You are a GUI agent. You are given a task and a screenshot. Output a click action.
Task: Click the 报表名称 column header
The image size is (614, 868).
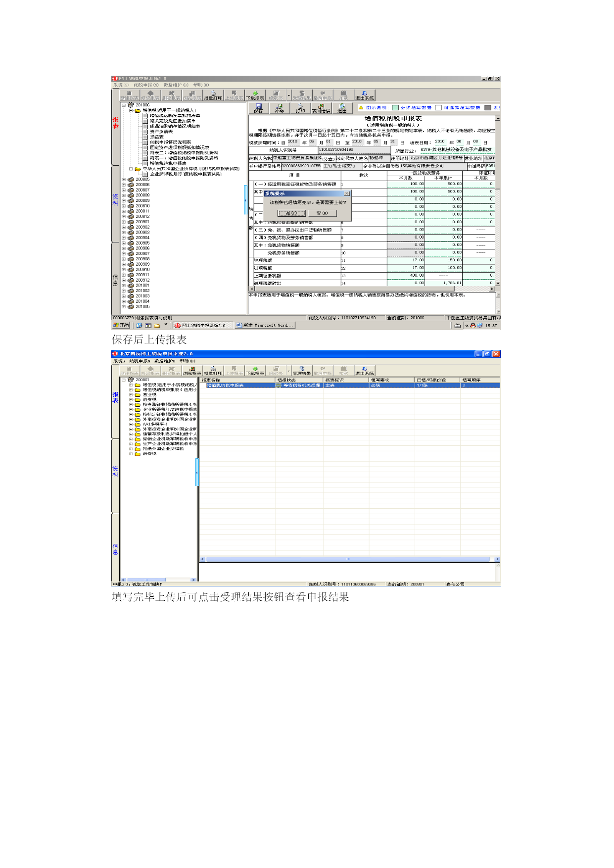pyautogui.click(x=237, y=380)
